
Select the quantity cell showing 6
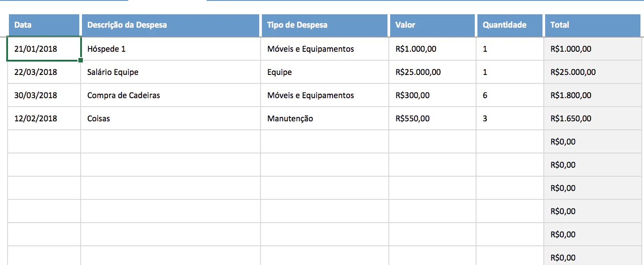click(509, 95)
